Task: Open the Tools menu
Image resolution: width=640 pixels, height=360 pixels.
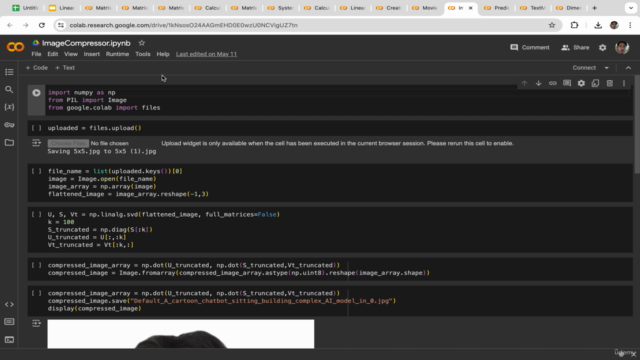Action: coord(143,54)
